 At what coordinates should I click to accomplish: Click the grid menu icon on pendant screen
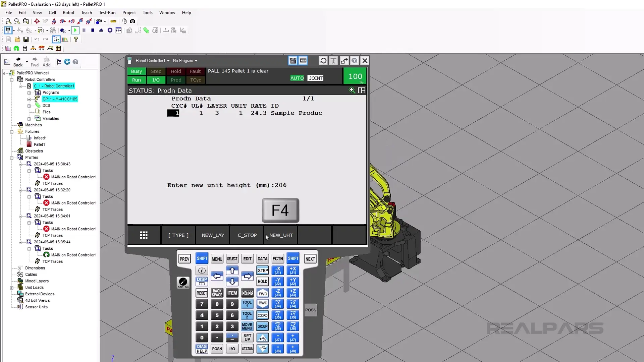point(144,235)
